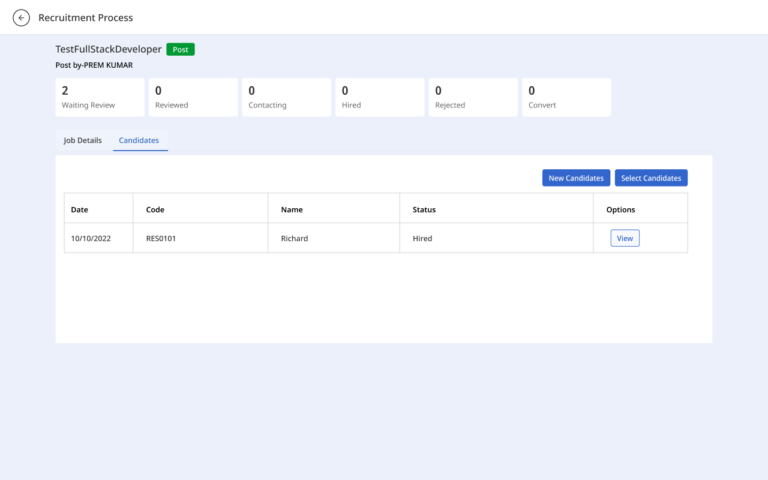Image resolution: width=768 pixels, height=480 pixels.
Task: Click the Date column header
Action: (79, 210)
